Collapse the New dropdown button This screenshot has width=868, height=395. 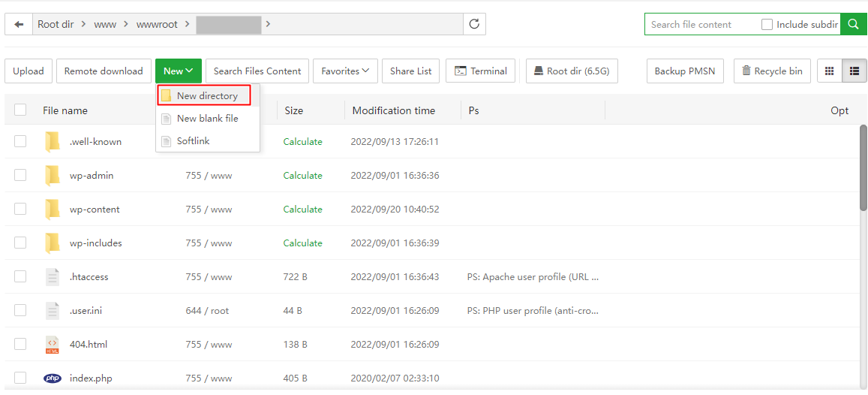179,71
